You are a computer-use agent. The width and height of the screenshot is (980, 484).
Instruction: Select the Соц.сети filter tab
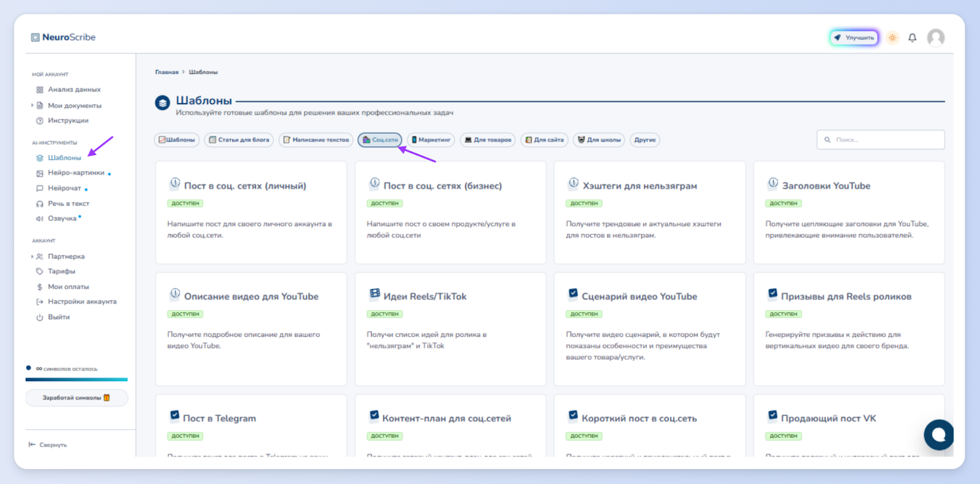[x=380, y=140]
